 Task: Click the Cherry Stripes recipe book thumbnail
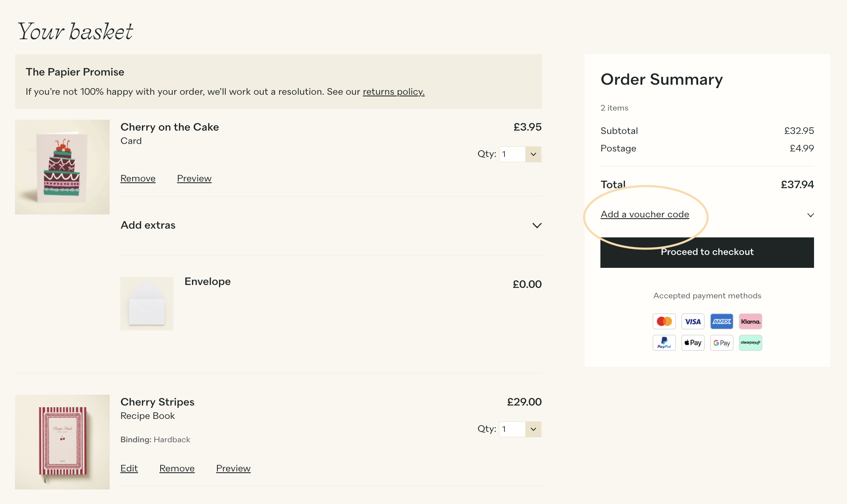coord(62,442)
